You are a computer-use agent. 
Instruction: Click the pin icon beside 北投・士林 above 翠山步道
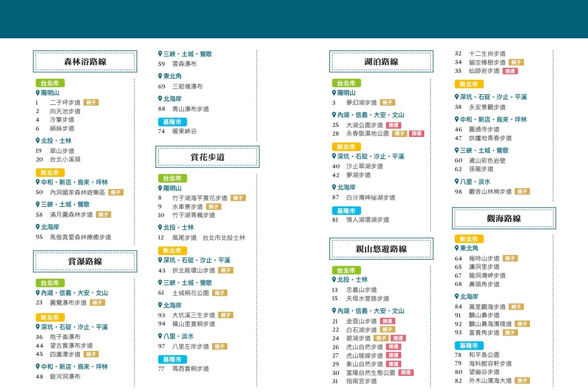point(38,141)
